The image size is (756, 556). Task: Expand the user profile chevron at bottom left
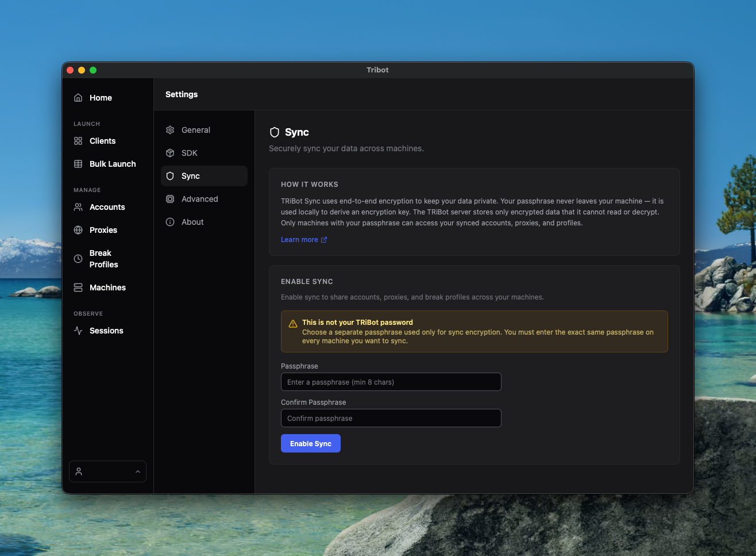click(138, 471)
